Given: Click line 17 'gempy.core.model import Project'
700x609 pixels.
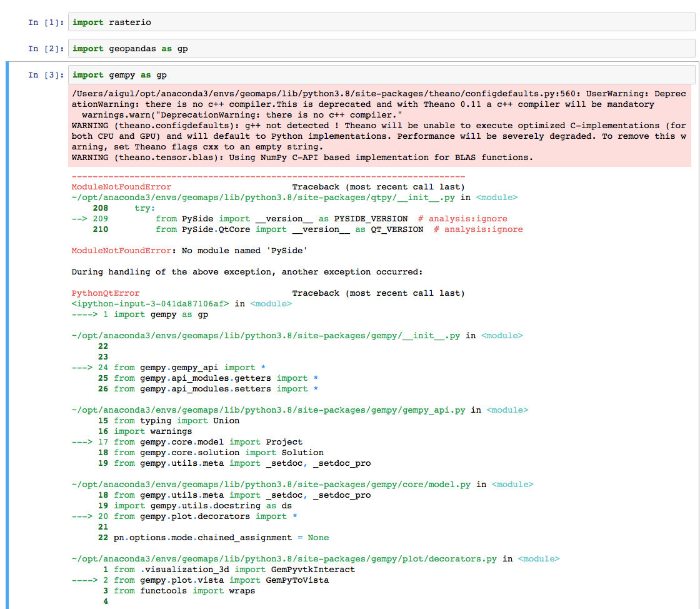Looking at the screenshot, I should coord(187,442).
